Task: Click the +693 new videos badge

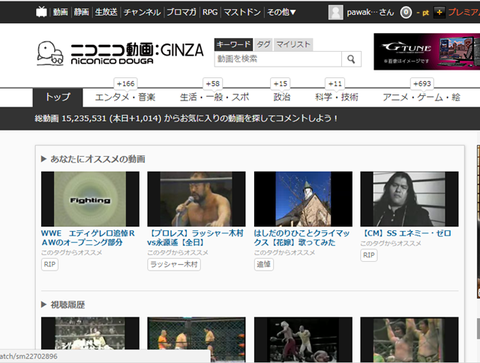Action: coord(422,84)
